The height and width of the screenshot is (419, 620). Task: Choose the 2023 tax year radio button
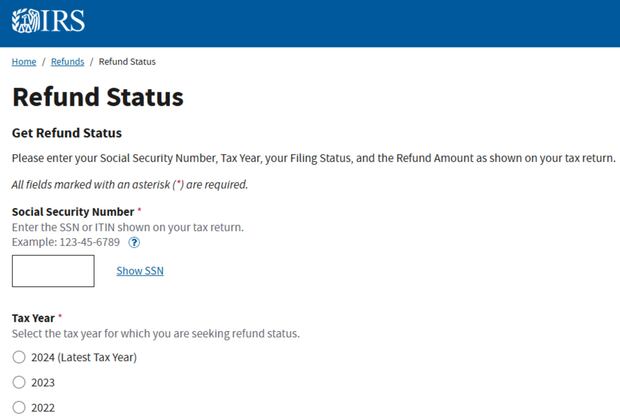pyautogui.click(x=19, y=382)
